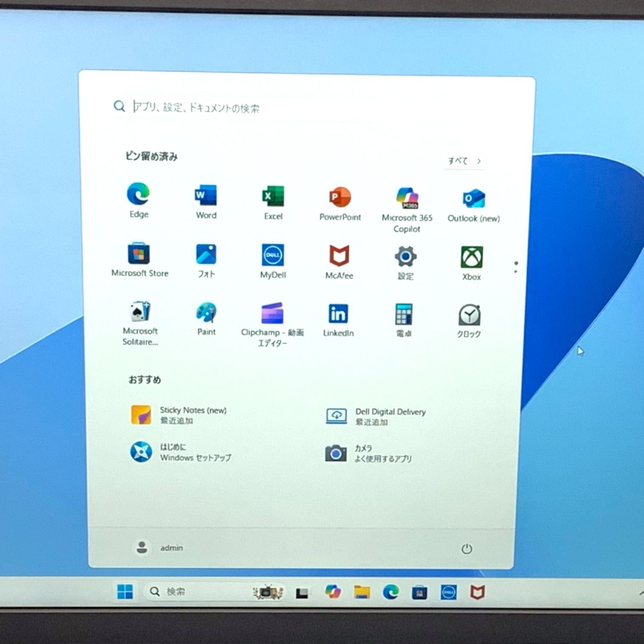644x644 pixels.
Task: Open Edge from the taskbar
Action: 391,592
